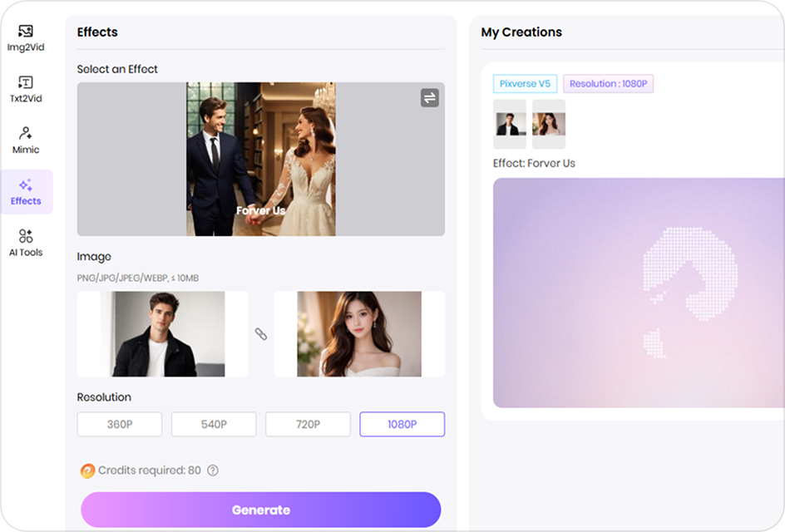785x532 pixels.
Task: Open the Pixverse V5 filter chip
Action: coord(525,83)
